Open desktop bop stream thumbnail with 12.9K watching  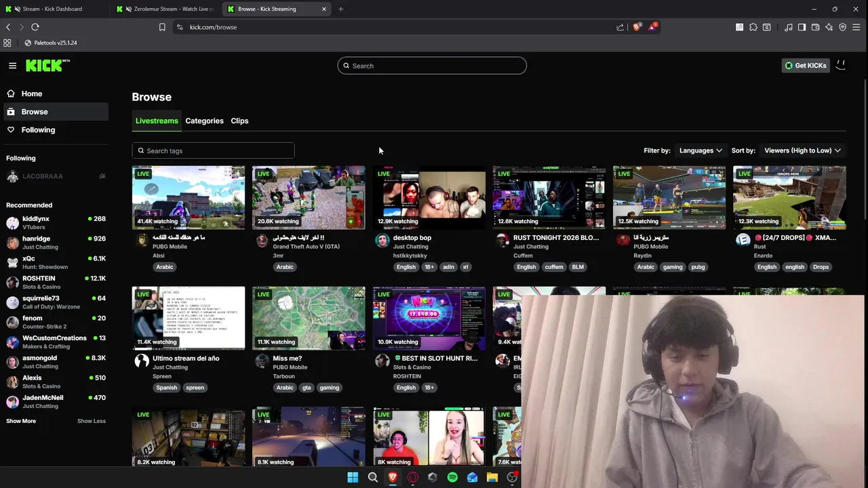click(429, 197)
